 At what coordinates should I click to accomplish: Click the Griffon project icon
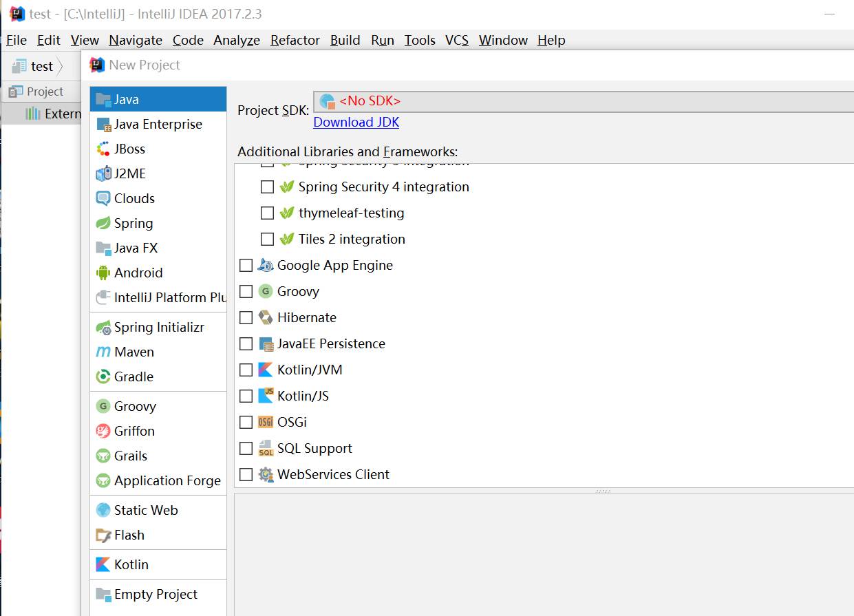(103, 431)
